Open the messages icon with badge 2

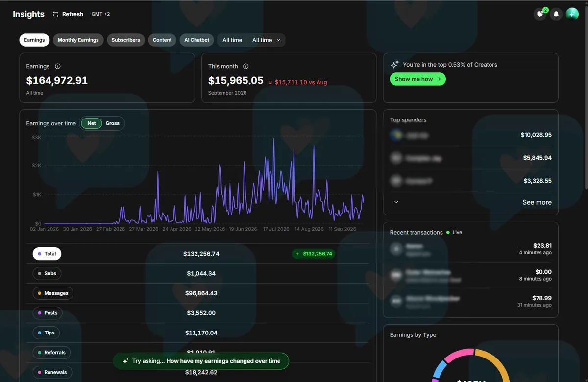pyautogui.click(x=540, y=14)
